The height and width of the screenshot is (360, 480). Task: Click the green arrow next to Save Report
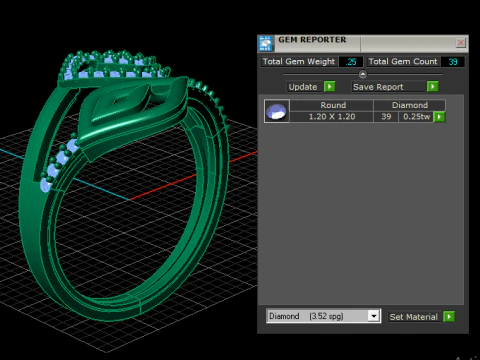[432, 87]
